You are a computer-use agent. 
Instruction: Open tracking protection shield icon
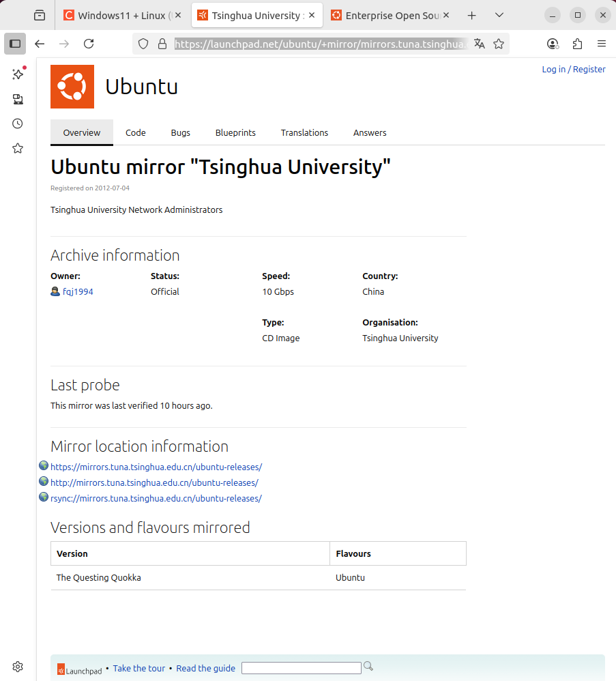point(143,44)
